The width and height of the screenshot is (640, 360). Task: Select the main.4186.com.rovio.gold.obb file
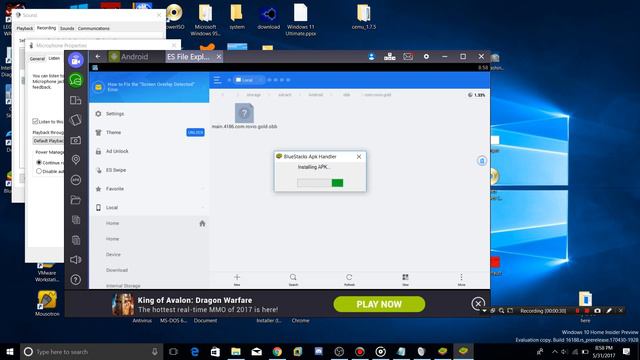point(244,116)
